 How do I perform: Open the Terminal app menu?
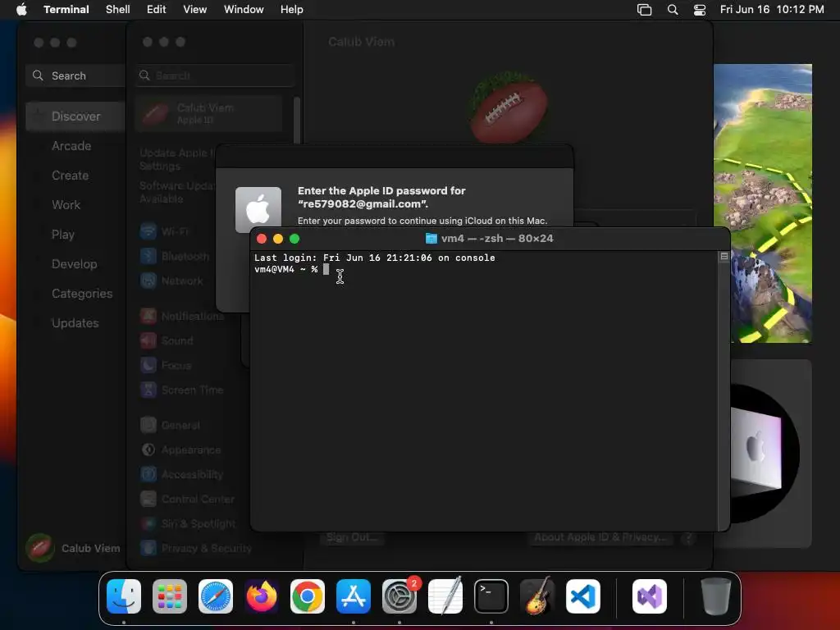click(x=66, y=10)
